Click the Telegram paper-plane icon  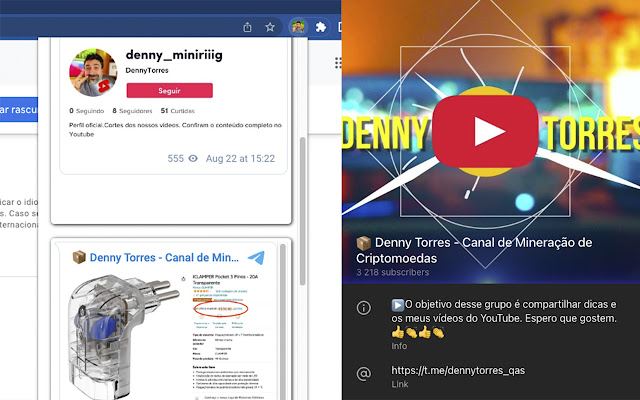pyautogui.click(x=256, y=258)
